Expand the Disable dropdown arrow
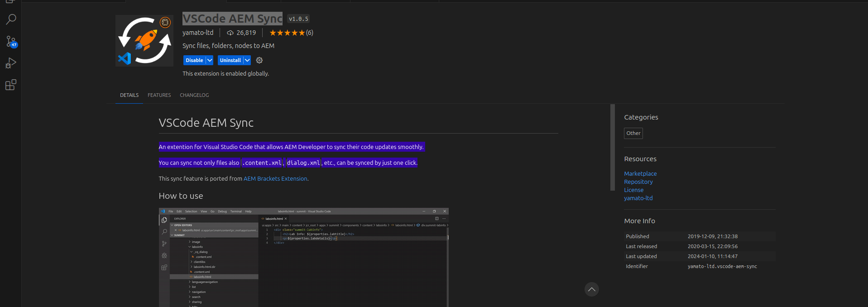This screenshot has width=868, height=307. [x=210, y=60]
